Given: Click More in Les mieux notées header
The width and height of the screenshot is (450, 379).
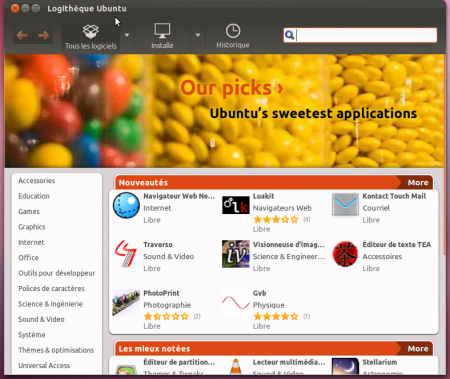Looking at the screenshot, I should (418, 349).
